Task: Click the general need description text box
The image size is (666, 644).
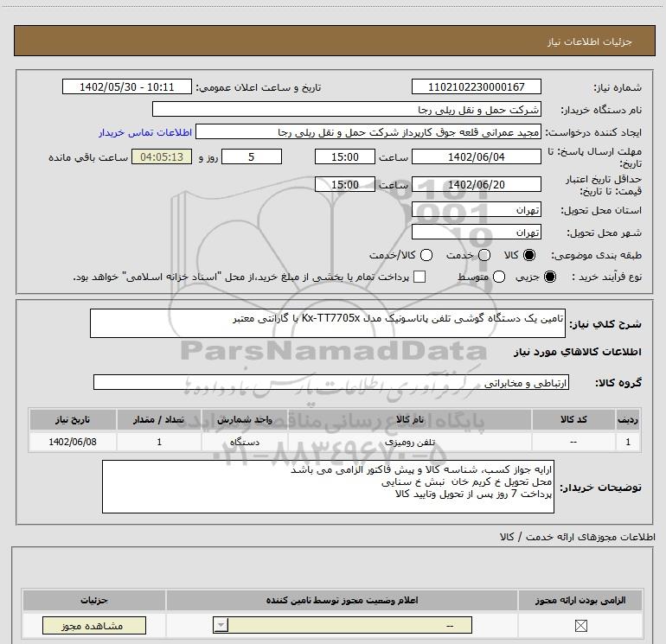Action: coord(328,323)
